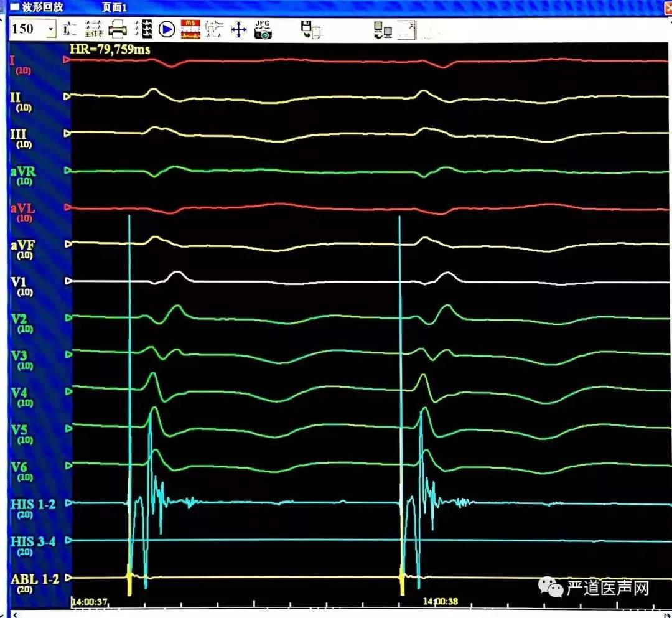The width and height of the screenshot is (672, 618).
Task: Click the HR=79,759ms readout
Action: click(110, 49)
